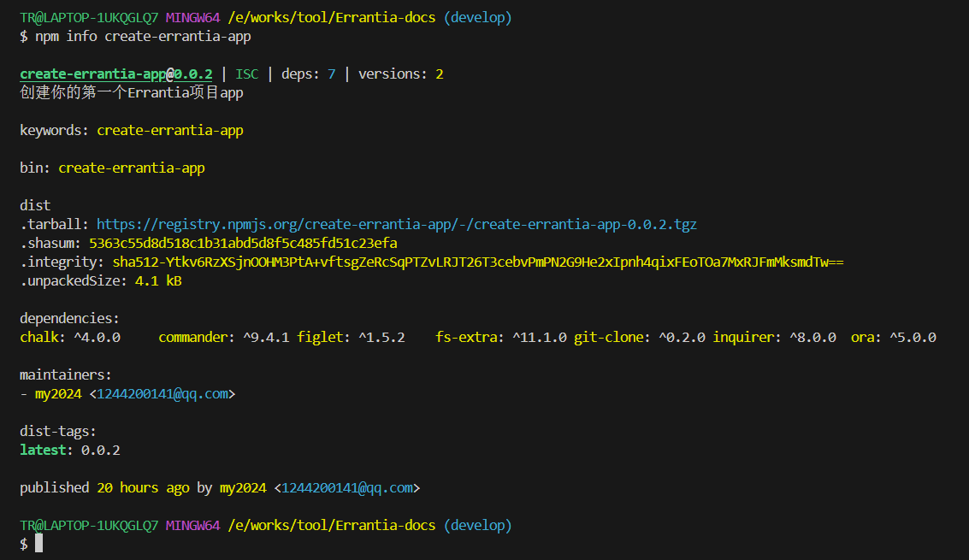
Task: Select the fs-extra ^11.1.0 dependency
Action: coord(501,338)
